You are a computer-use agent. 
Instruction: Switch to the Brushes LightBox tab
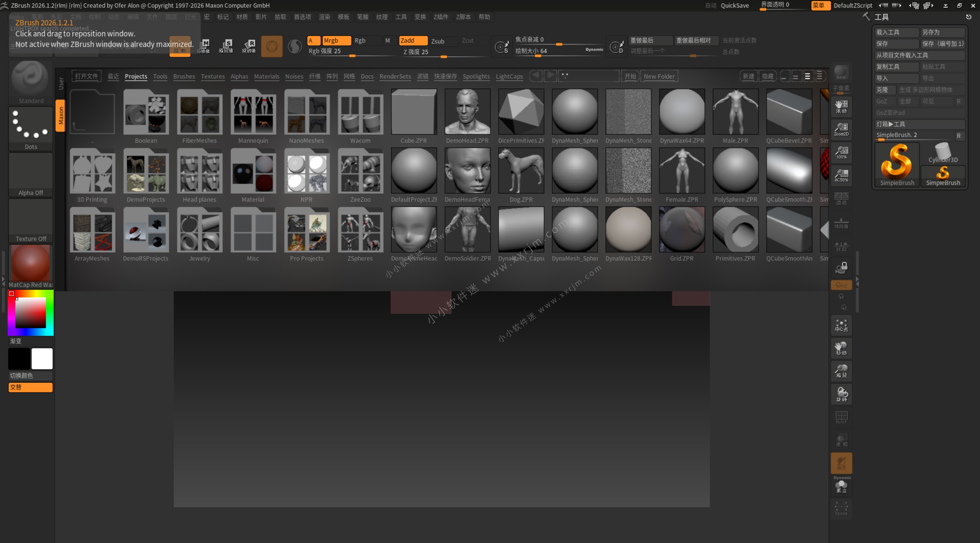pyautogui.click(x=184, y=76)
